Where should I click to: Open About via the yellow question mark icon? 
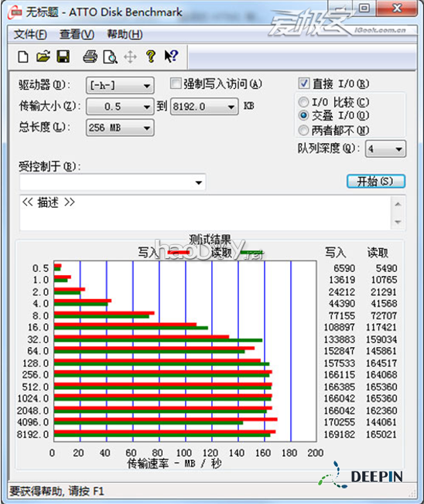click(x=151, y=56)
